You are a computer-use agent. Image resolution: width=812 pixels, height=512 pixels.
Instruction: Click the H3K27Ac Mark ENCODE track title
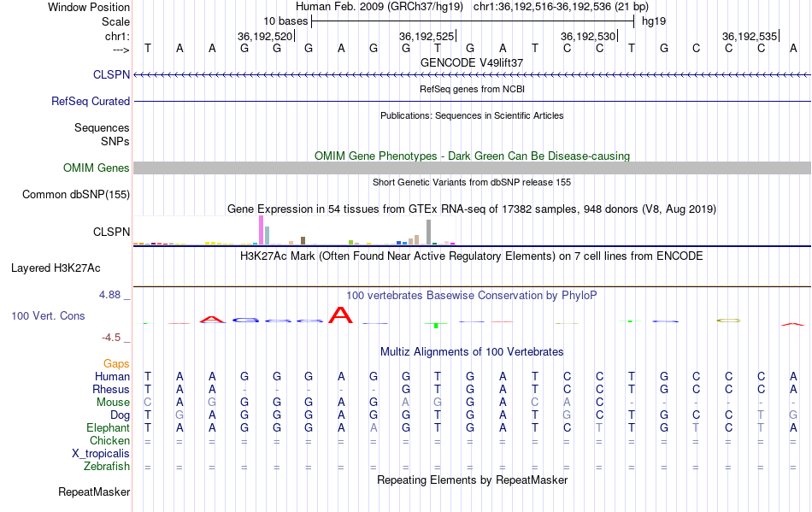click(472, 256)
